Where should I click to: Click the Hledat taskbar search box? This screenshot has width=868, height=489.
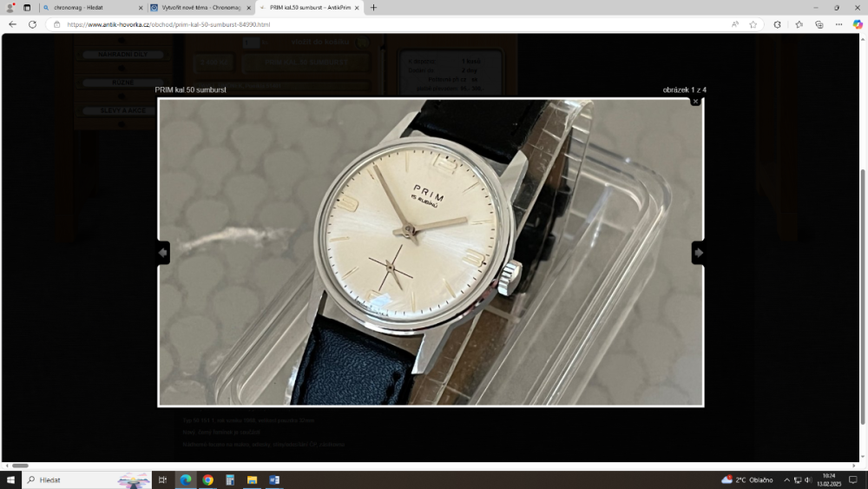pos(87,479)
